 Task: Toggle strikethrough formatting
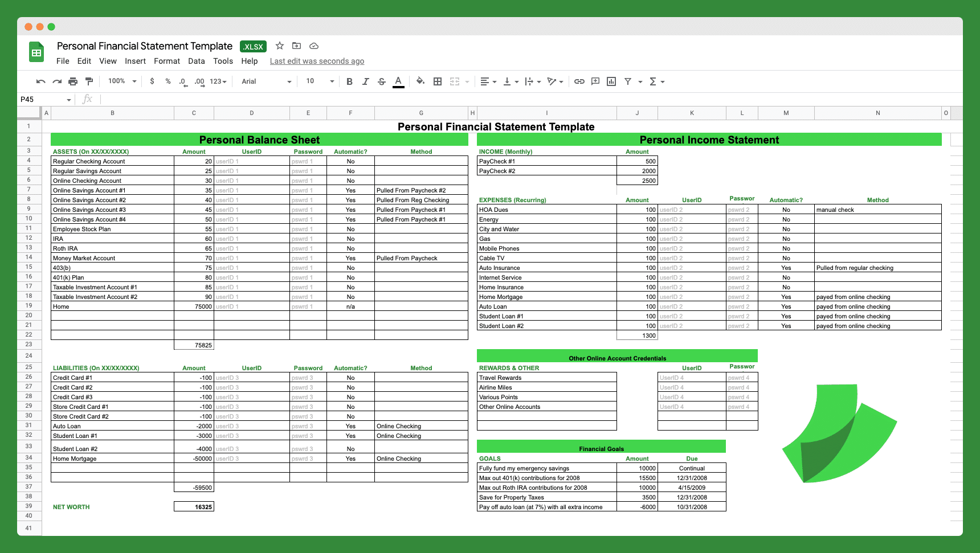[x=382, y=81]
